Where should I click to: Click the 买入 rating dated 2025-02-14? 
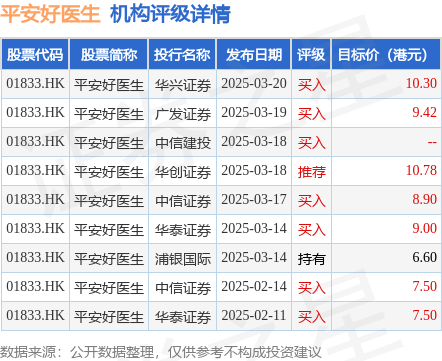[311, 288]
